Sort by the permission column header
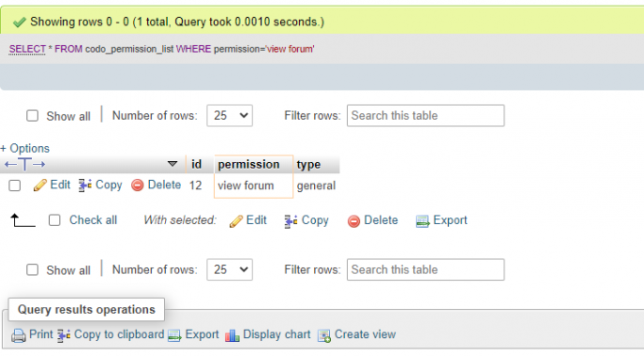 (x=249, y=165)
